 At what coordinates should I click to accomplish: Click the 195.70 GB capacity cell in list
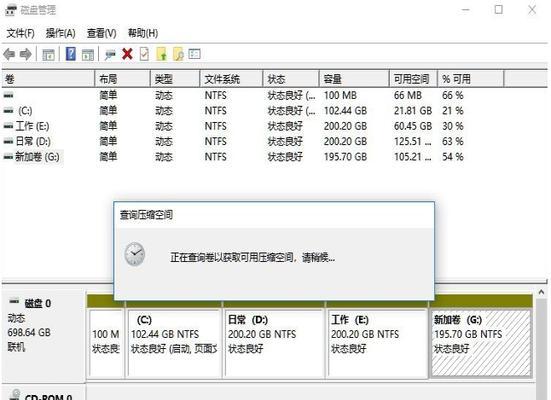tap(345, 157)
